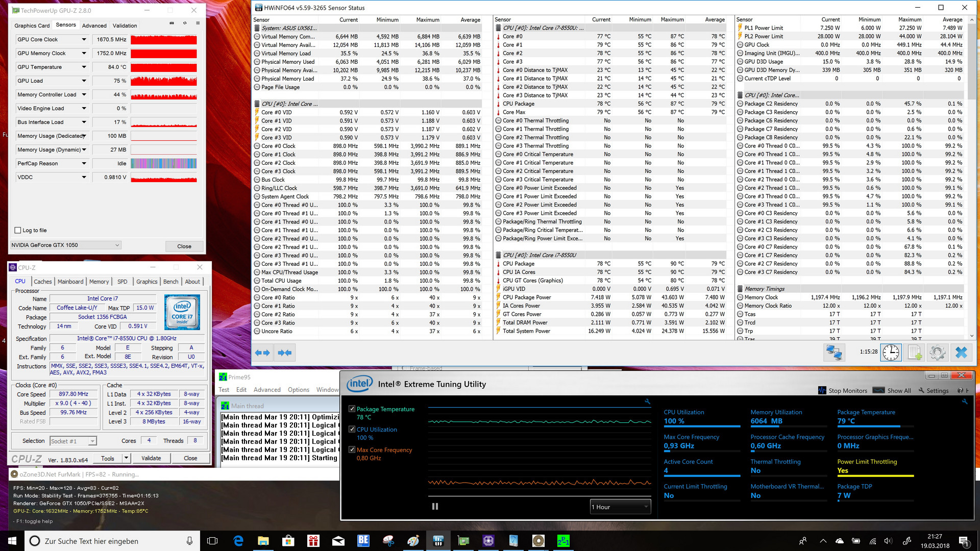Open HWiNFO sensor settings gear icon

(x=938, y=353)
